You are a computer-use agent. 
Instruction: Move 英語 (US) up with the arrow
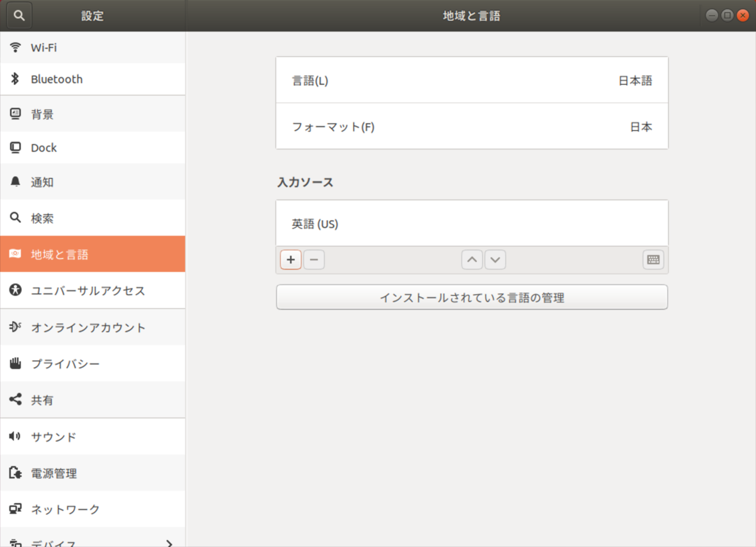click(471, 259)
